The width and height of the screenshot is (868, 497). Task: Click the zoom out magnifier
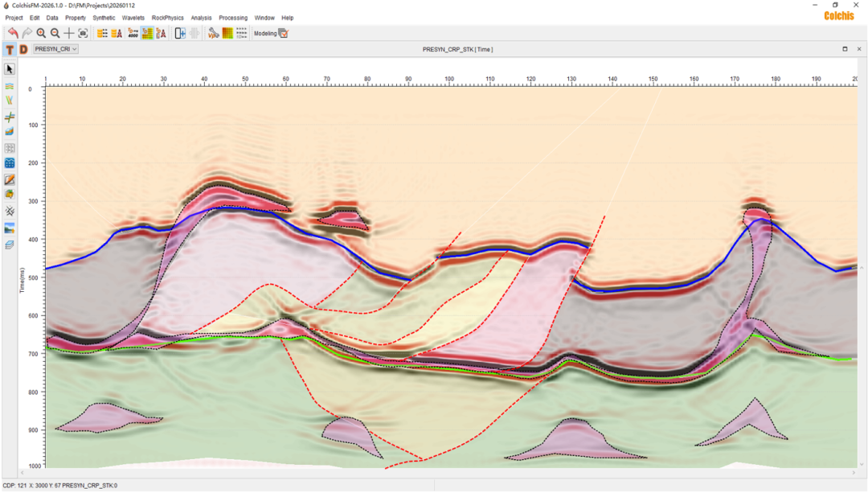tap(55, 33)
